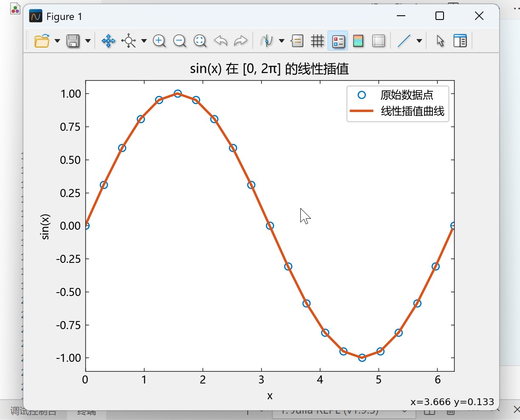Save the figure with the floppy disk icon
Screen dimensions: 520x420
(x=73, y=41)
